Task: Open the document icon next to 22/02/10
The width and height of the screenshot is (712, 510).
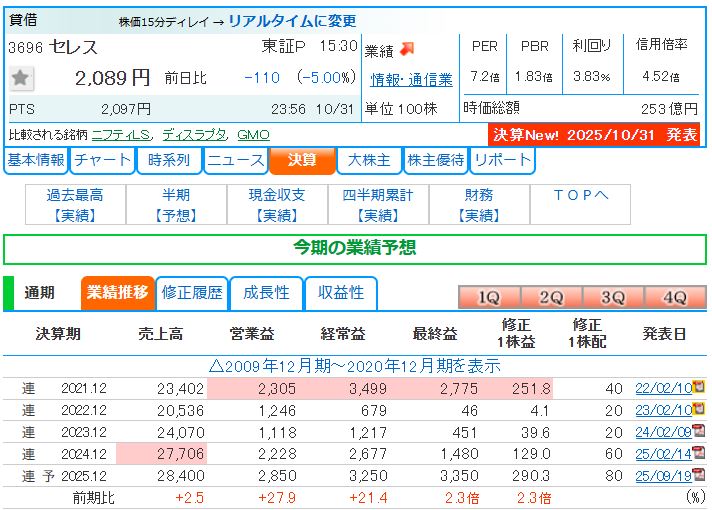Action: click(x=699, y=388)
